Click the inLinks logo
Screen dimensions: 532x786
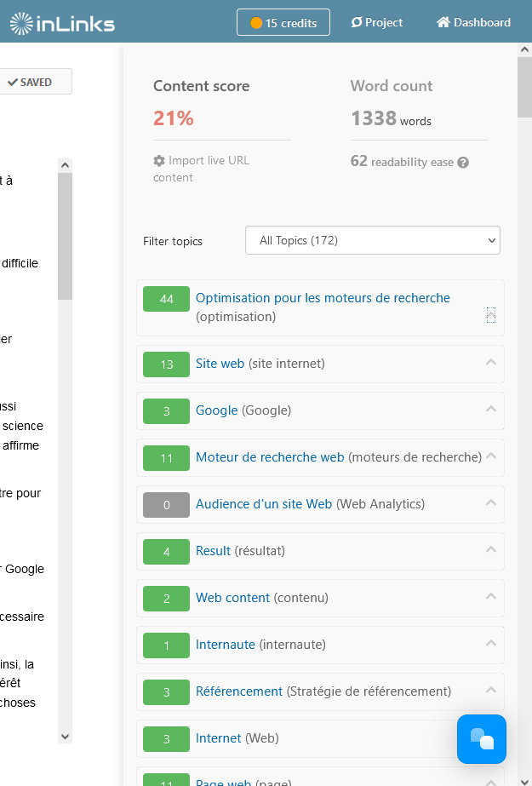[62, 23]
